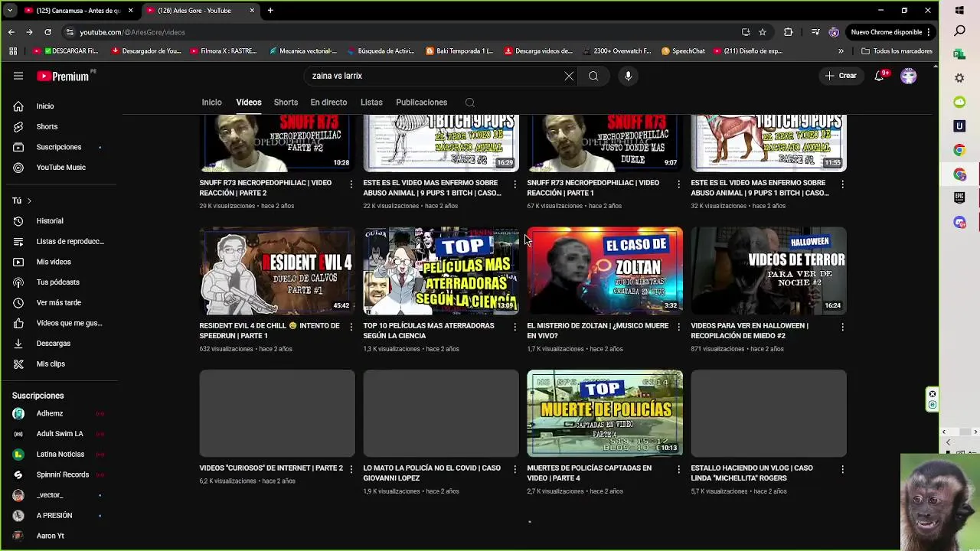Viewport: 980px width, 551px height.
Task: Open the Chrome apps grid in bookmarks bar
Action: [13, 51]
